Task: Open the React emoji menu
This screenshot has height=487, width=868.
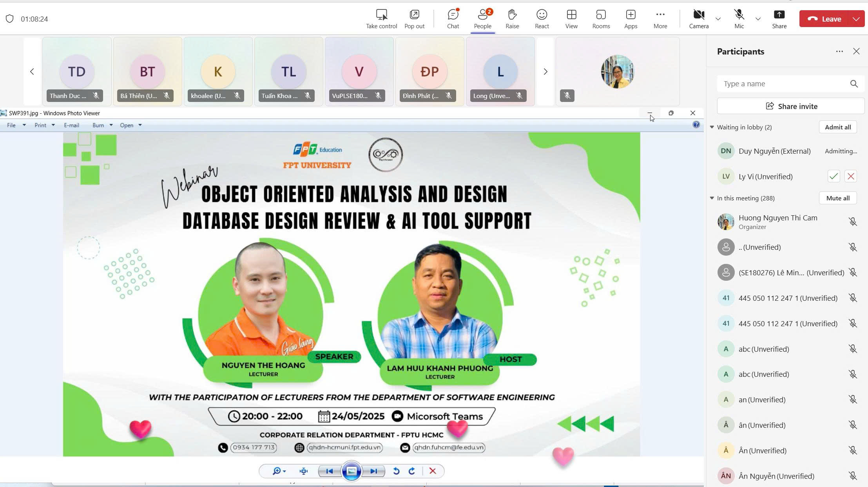Action: (542, 18)
